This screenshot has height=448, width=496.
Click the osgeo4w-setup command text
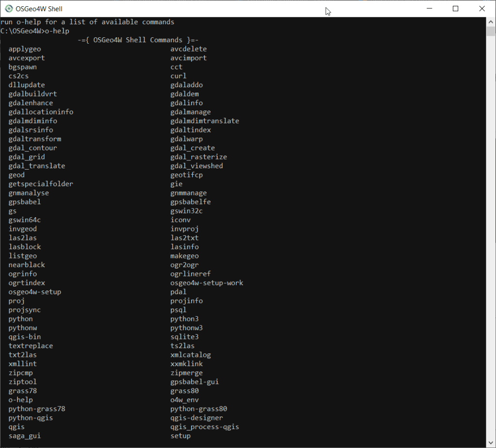point(35,291)
